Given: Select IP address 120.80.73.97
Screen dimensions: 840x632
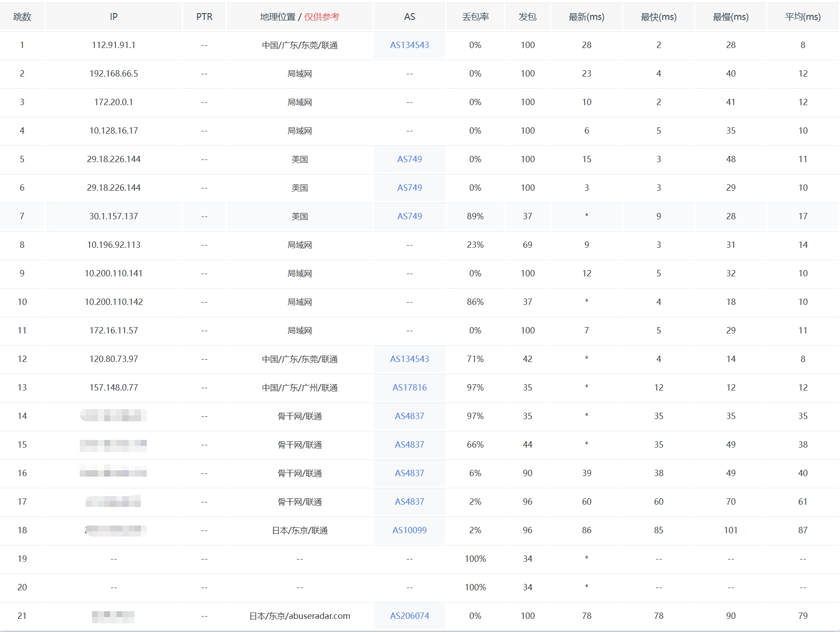Looking at the screenshot, I should [x=114, y=359].
